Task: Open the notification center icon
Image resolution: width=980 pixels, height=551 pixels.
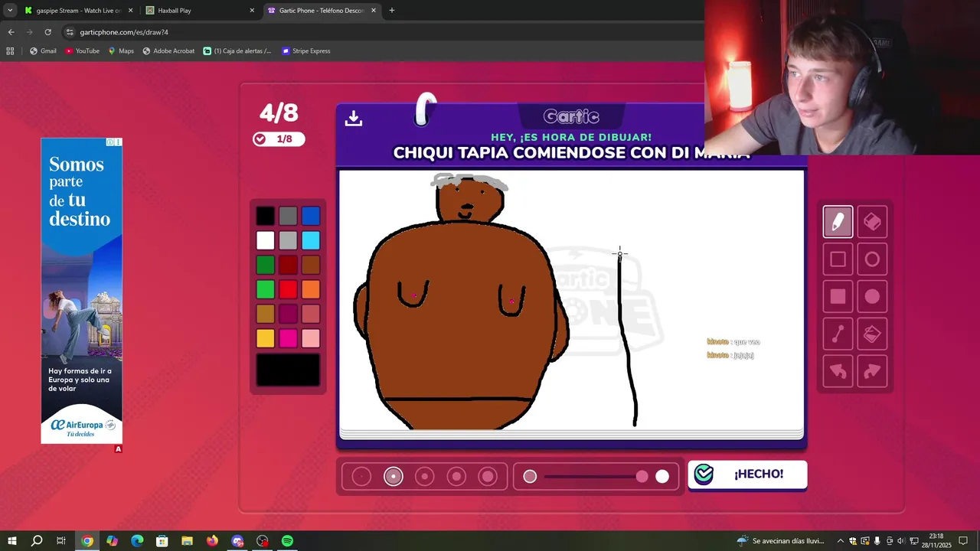Action: click(x=963, y=541)
